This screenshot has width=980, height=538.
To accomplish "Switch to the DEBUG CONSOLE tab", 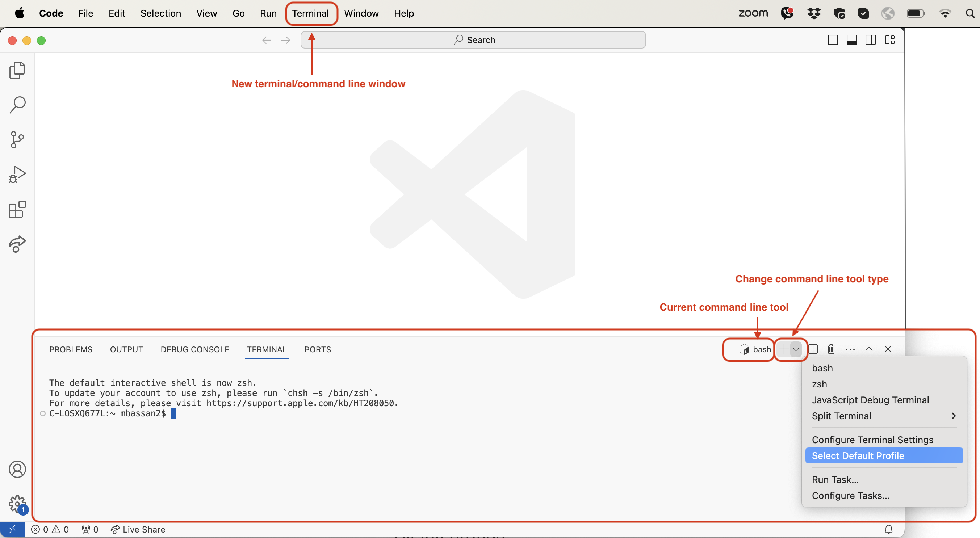I will tap(194, 349).
